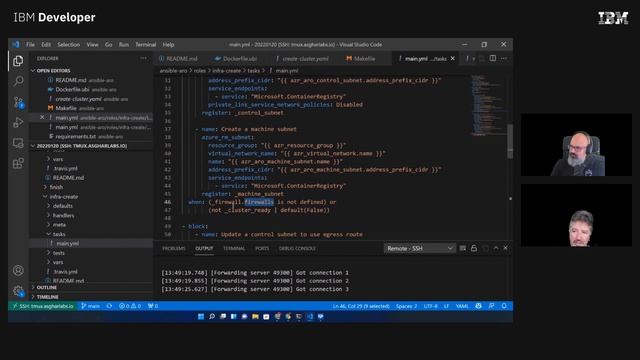Open the File menu
Viewport: 640px width, 360px height.
(x=31, y=44)
